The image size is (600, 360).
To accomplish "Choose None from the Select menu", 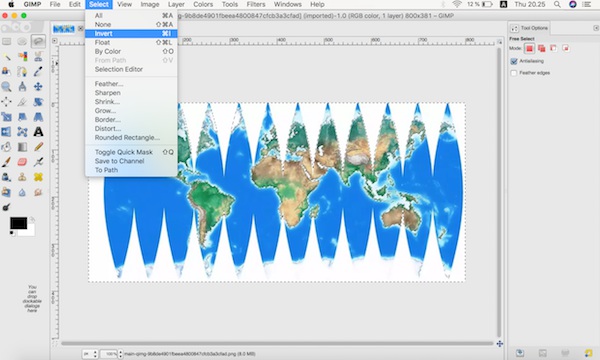I will click(131, 24).
